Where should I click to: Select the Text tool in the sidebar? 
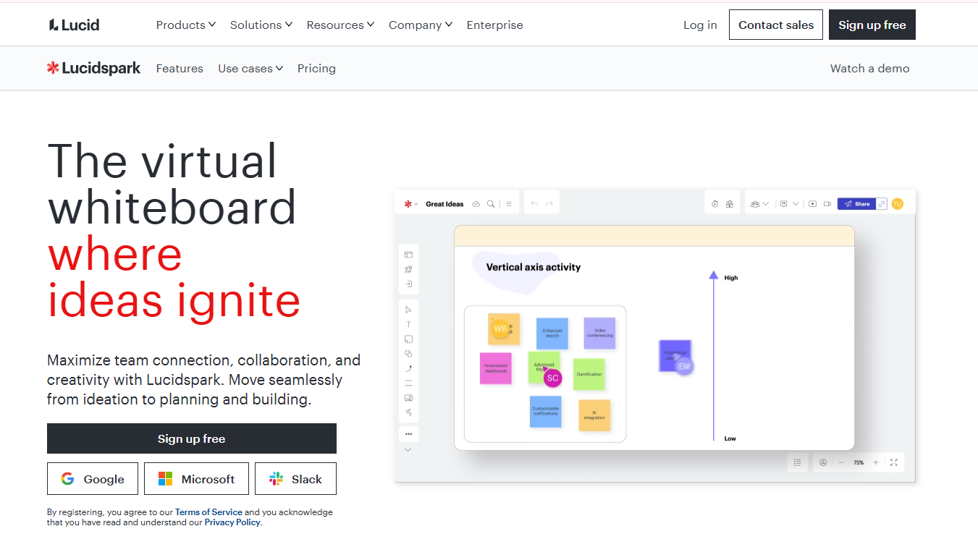tap(408, 324)
